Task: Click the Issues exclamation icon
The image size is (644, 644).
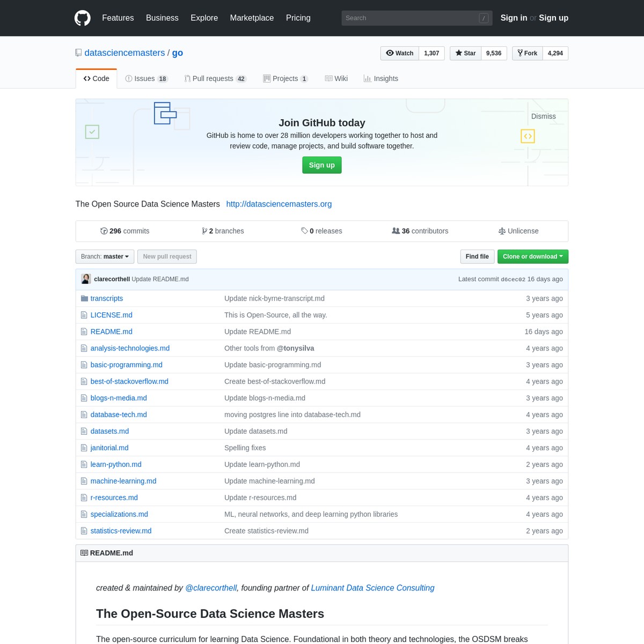Action: coord(129,78)
